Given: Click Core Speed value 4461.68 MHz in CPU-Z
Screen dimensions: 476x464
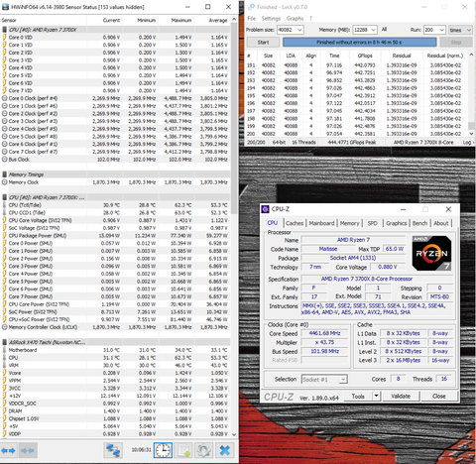Looking at the screenshot, I should pyautogui.click(x=324, y=333).
